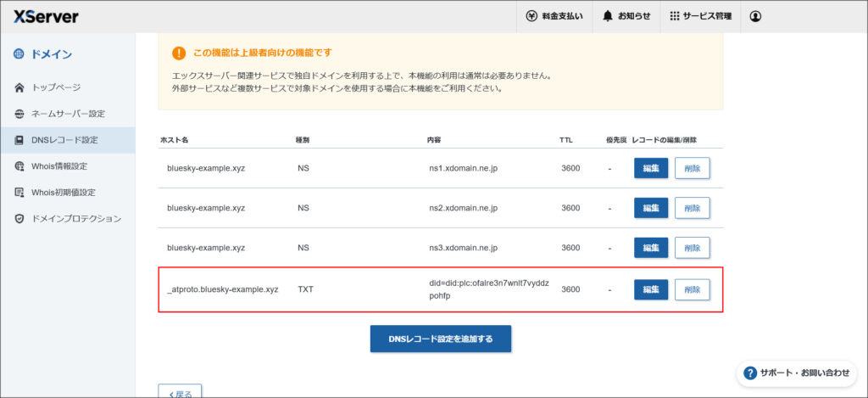
Task: Select _atproto.bluesky-example.xyz host name
Action: coord(223,289)
